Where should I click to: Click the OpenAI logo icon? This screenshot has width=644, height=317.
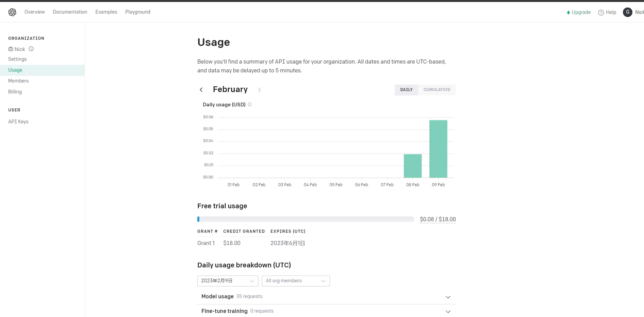(12, 12)
